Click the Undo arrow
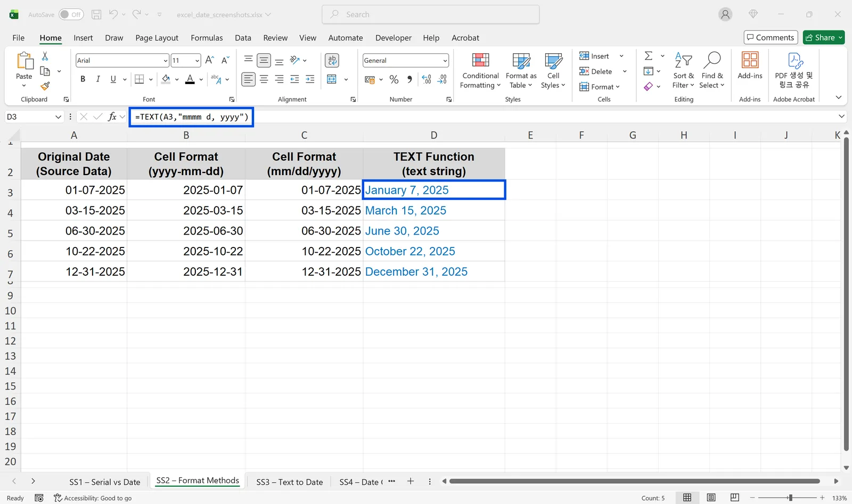Viewport: 852px width, 504px height. pos(113,14)
